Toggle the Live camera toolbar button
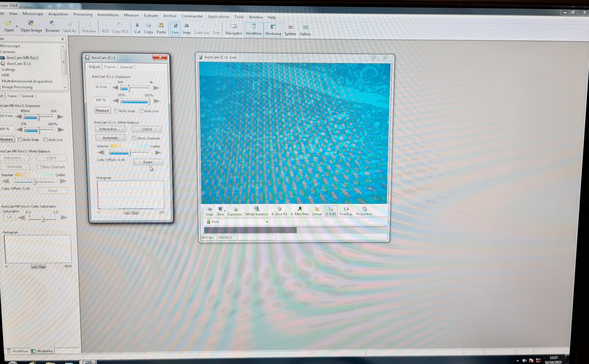Viewport: 589px width, 364px height. click(x=175, y=28)
